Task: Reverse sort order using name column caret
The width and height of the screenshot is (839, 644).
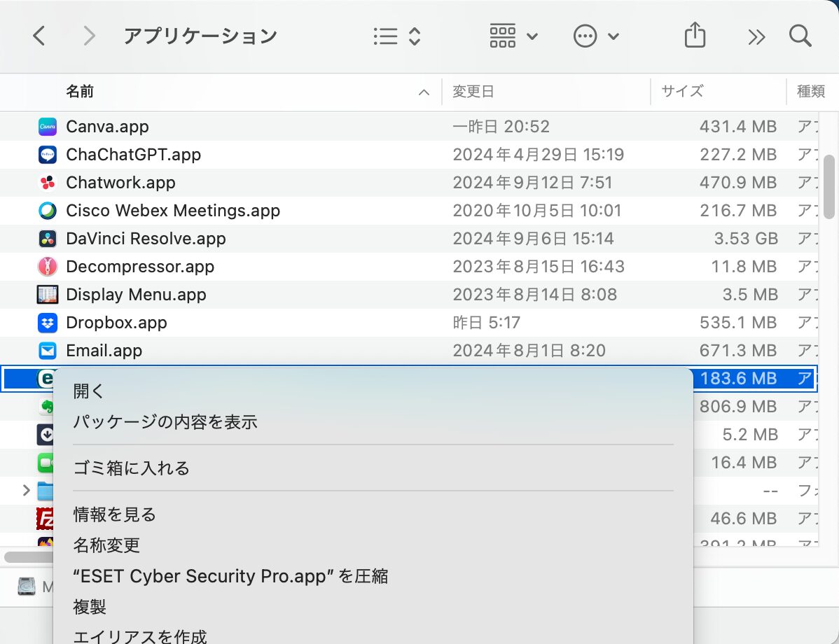Action: (424, 92)
